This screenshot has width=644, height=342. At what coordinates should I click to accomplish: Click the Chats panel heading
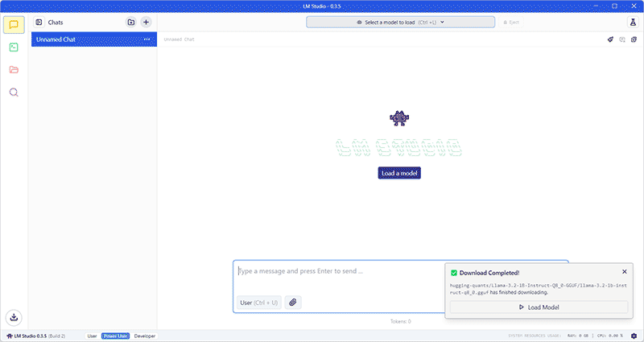56,23
